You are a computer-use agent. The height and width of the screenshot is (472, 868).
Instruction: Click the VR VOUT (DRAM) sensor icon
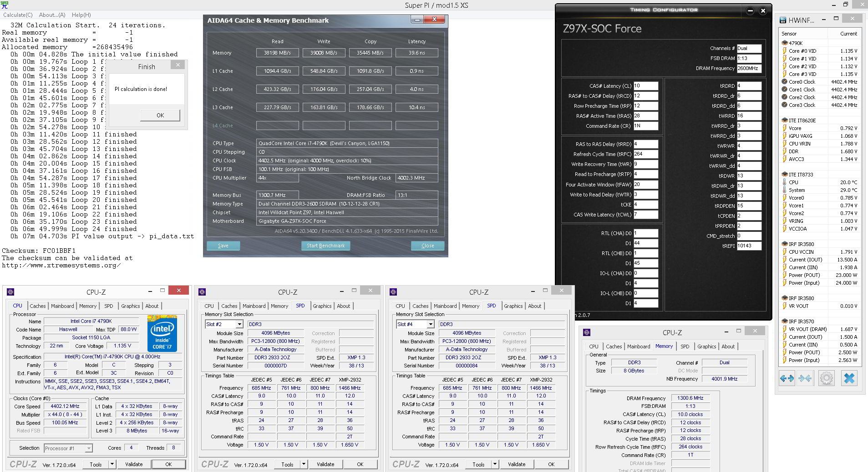[x=785, y=329]
